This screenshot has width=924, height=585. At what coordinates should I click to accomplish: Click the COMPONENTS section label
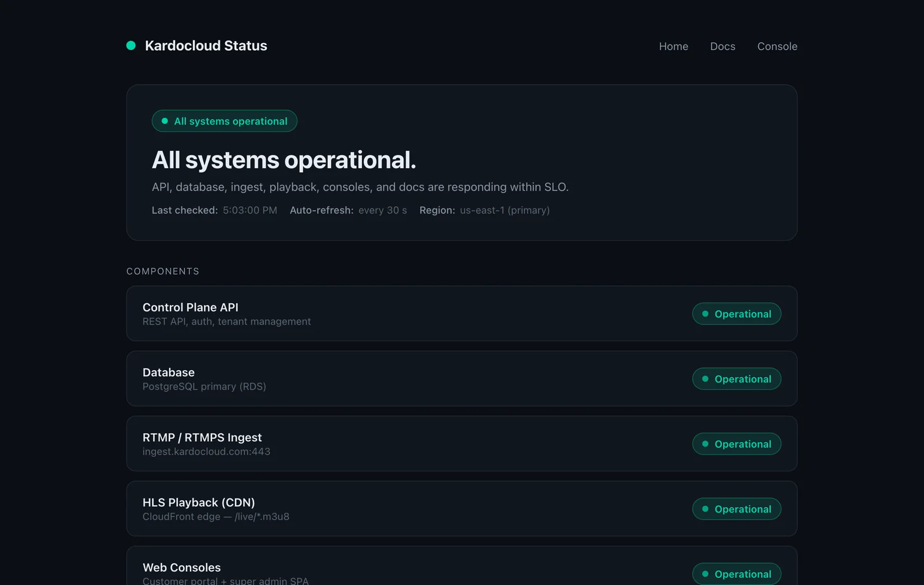point(163,271)
